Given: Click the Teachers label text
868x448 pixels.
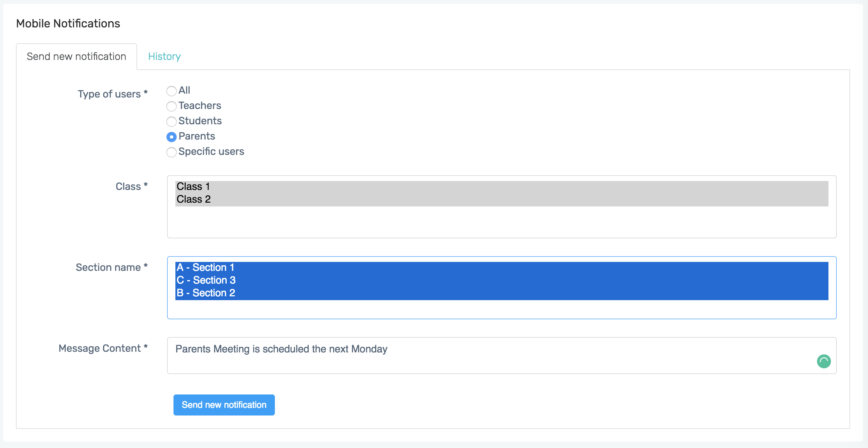Looking at the screenshot, I should tap(200, 106).
